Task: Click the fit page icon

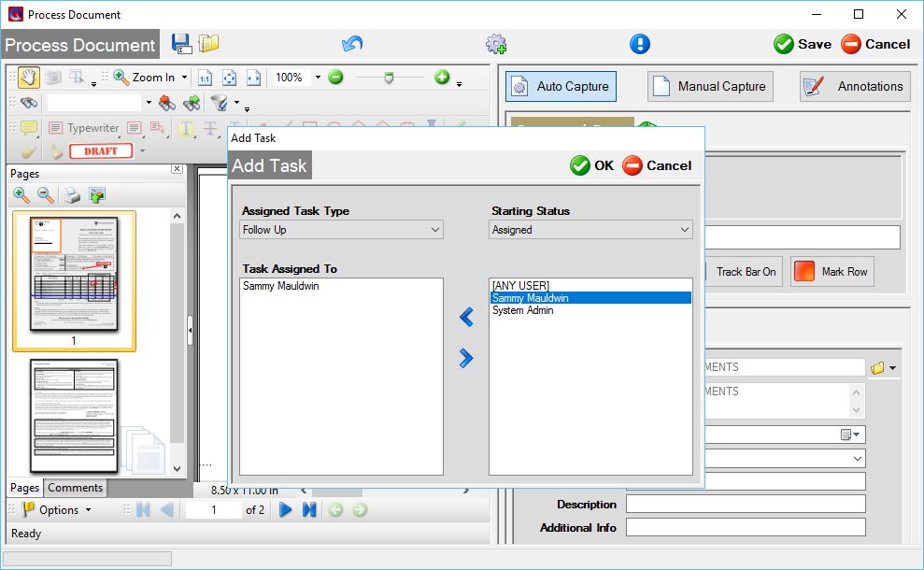Action: click(x=229, y=78)
